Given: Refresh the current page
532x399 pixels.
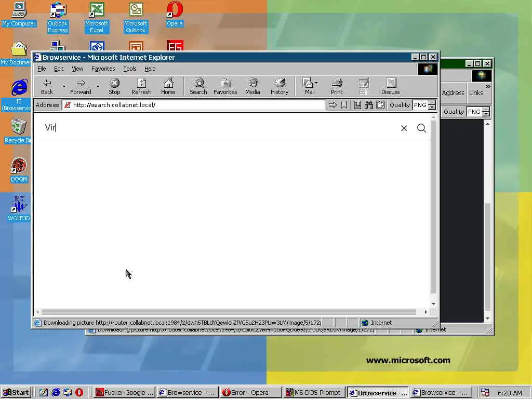Looking at the screenshot, I should (141, 87).
